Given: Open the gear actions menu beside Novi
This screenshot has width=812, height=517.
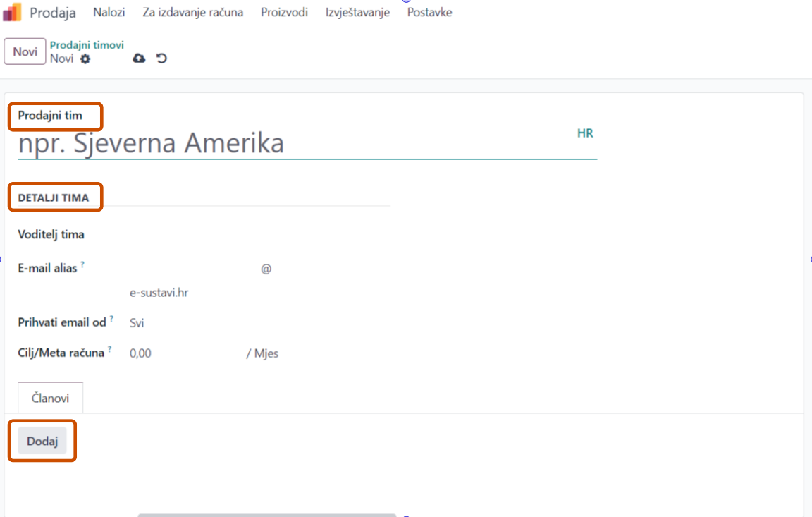Looking at the screenshot, I should pyautogui.click(x=85, y=59).
